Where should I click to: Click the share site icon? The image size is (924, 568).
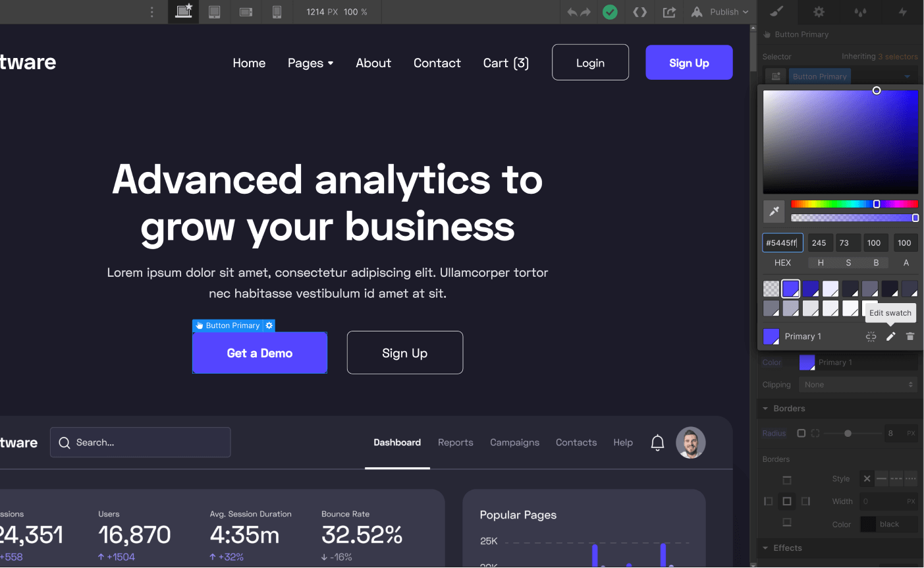pos(669,12)
